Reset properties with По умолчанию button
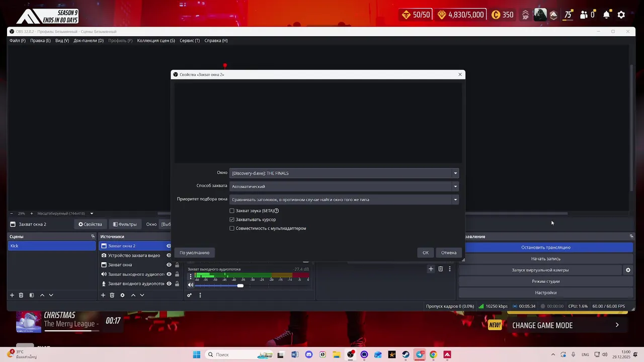The image size is (644, 362). tap(195, 252)
